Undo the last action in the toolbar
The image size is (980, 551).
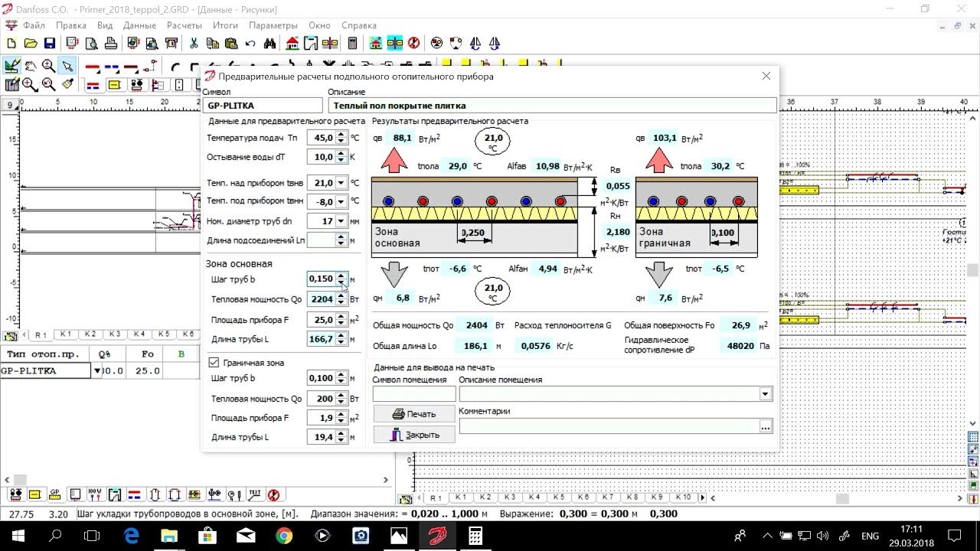250,44
